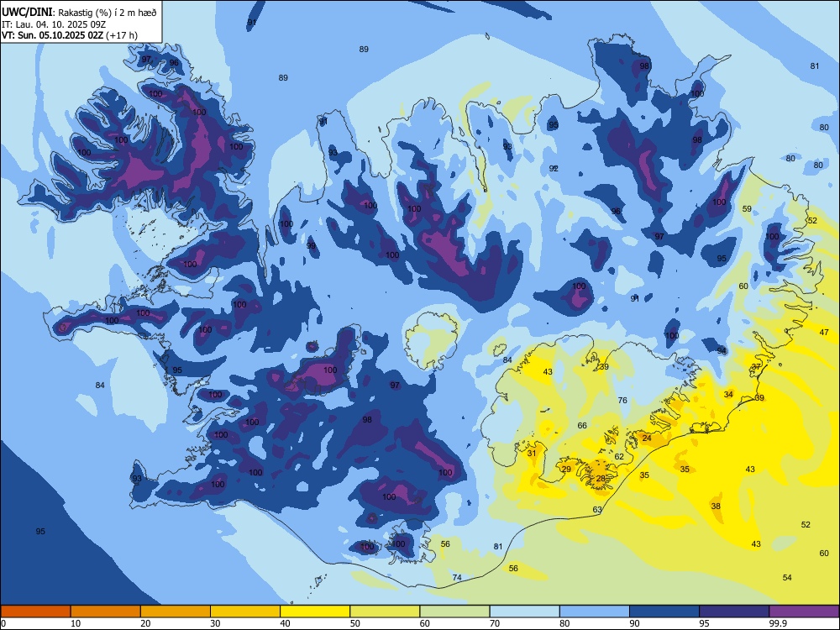Click the humidity value 92 in the north
This screenshot has width=840, height=630.
coord(554,168)
